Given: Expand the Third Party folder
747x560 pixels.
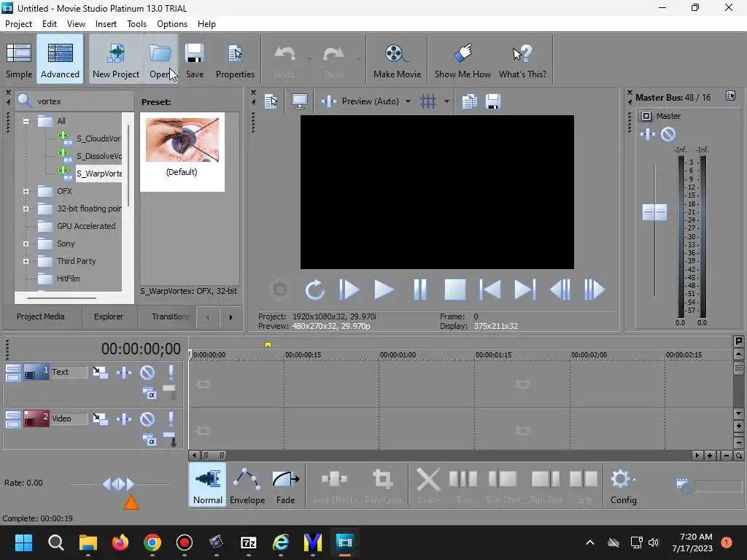Looking at the screenshot, I should pyautogui.click(x=26, y=261).
